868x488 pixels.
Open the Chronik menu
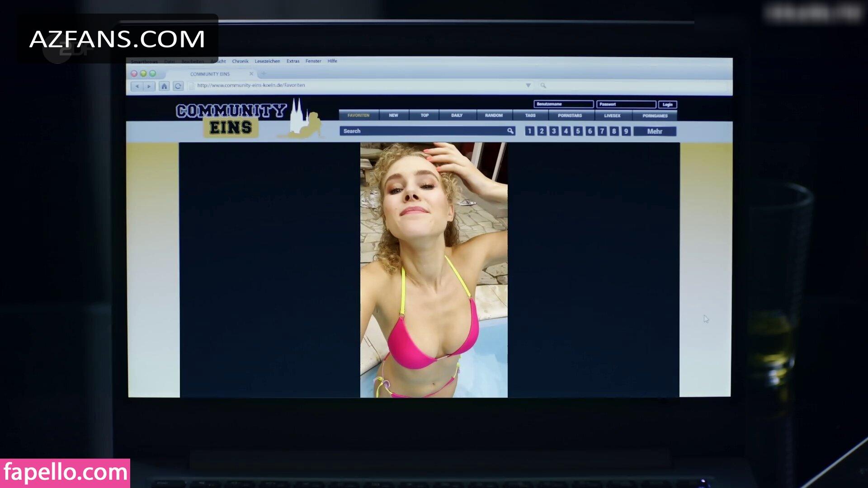(240, 61)
